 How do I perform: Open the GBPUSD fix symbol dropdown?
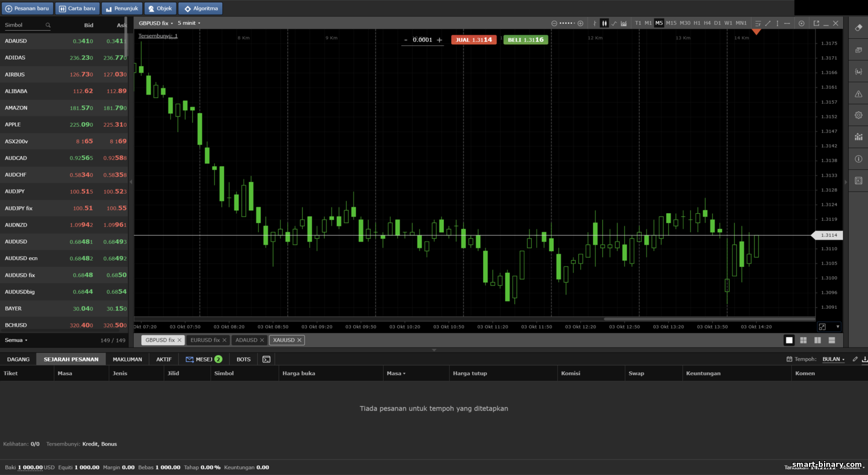(x=156, y=23)
